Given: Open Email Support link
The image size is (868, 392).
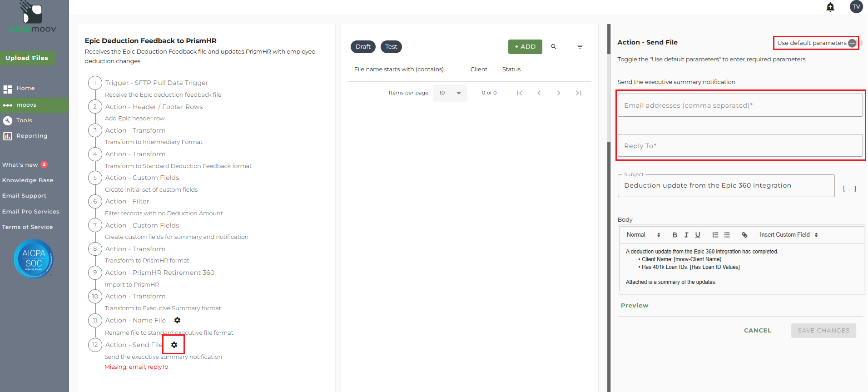Looking at the screenshot, I should pyautogui.click(x=24, y=196).
